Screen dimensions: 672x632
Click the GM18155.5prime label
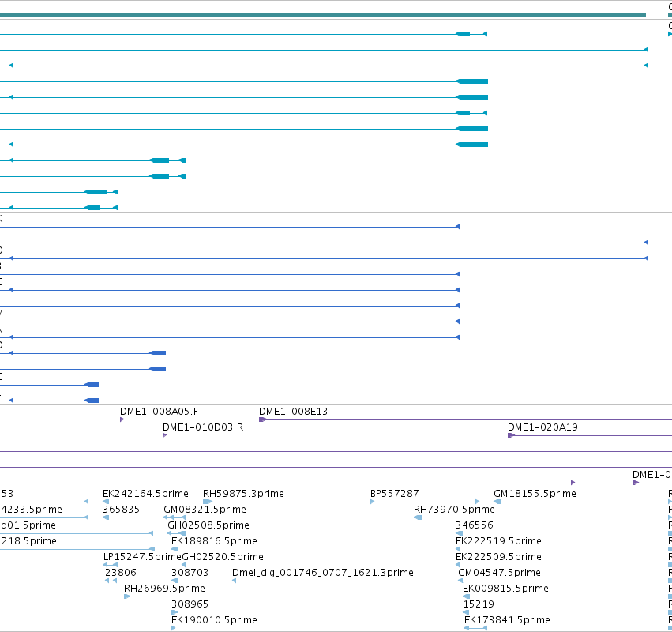535,494
